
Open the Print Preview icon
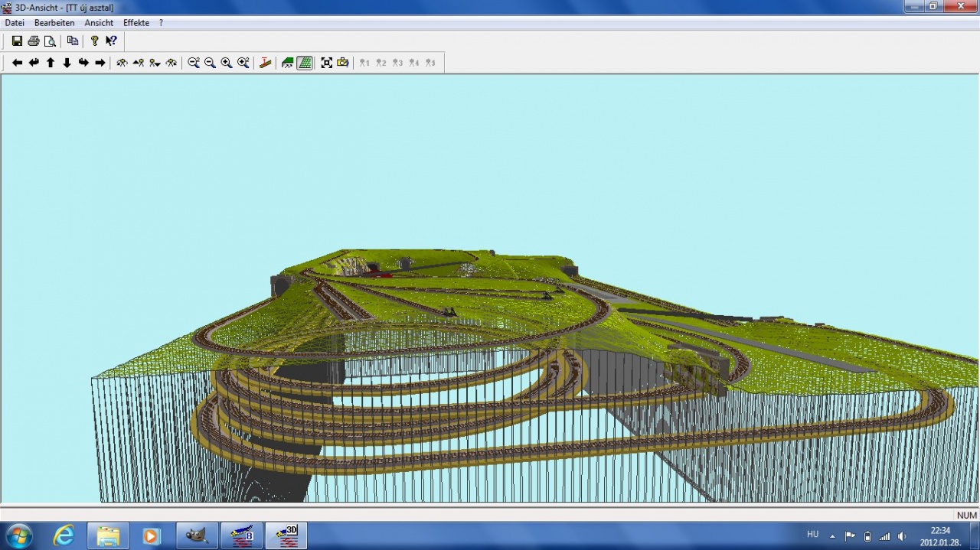pyautogui.click(x=50, y=41)
